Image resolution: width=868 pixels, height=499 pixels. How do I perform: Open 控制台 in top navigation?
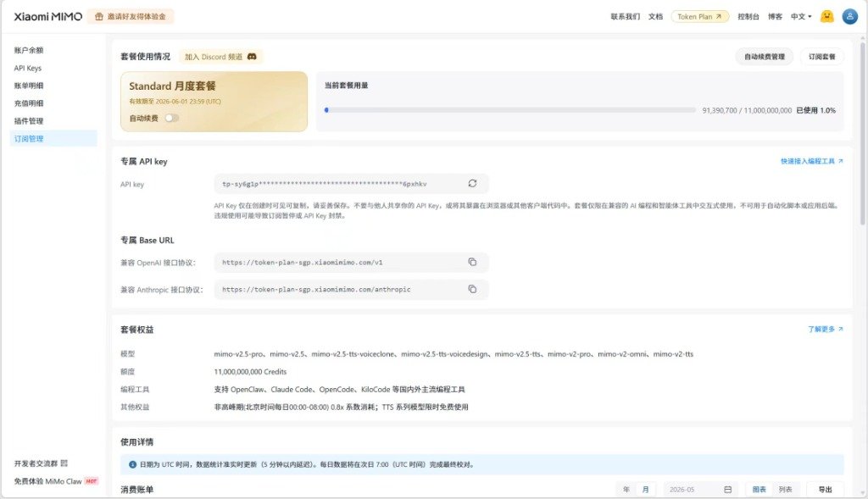(748, 17)
